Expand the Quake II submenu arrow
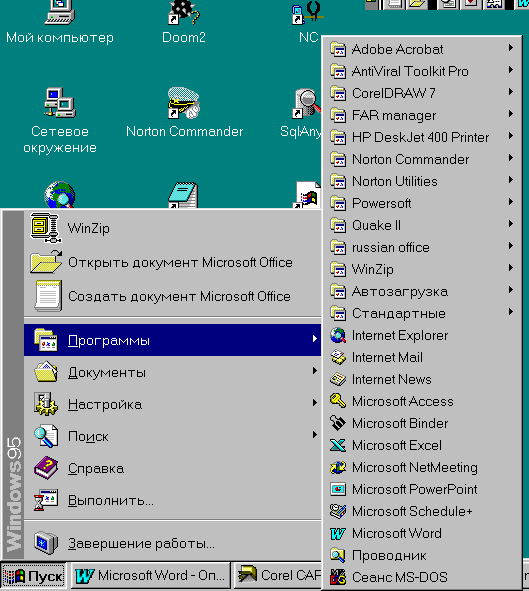The image size is (529, 591). click(511, 224)
